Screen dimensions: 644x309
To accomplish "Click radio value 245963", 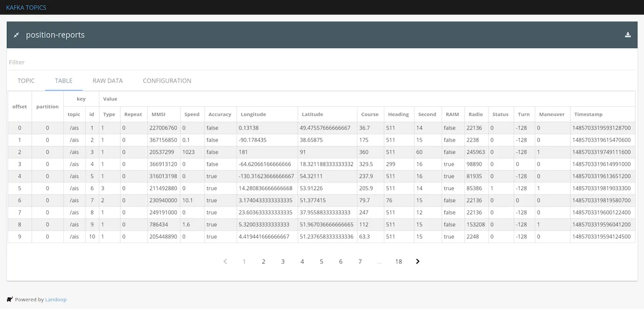I will click(476, 152).
